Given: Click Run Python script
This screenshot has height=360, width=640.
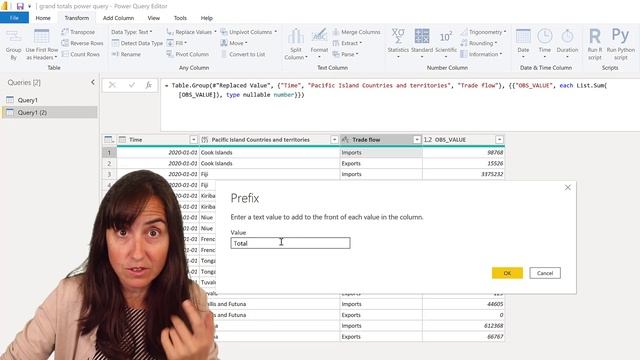Looking at the screenshot, I should (620, 45).
